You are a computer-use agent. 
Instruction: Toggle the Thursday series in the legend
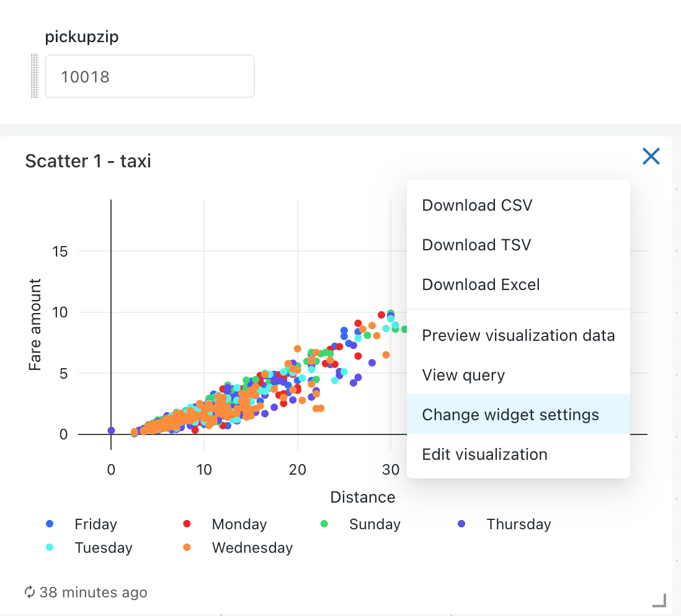[x=519, y=524]
